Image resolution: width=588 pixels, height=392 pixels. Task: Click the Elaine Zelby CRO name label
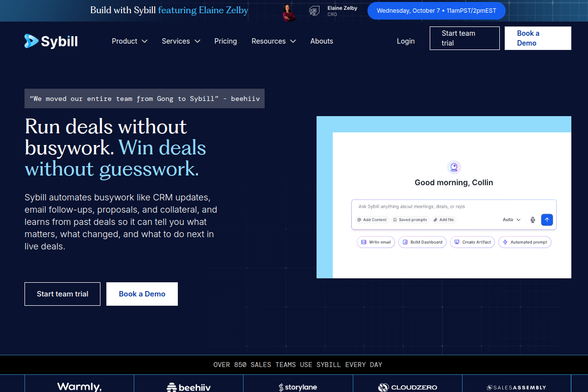coord(342,11)
